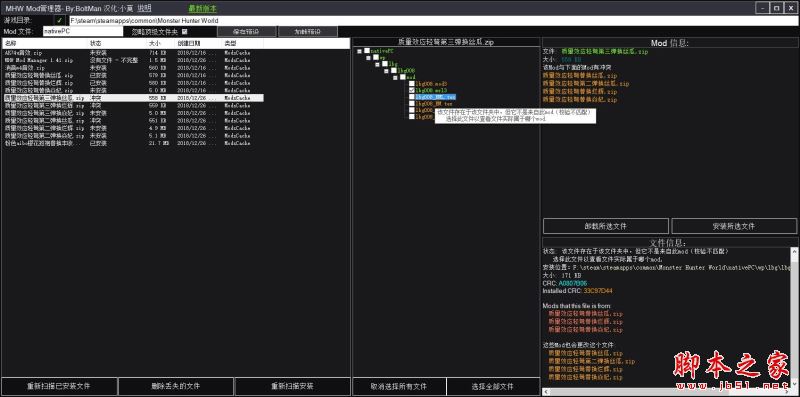This screenshot has height=397, width=800.
Task: Collapse the wp tree node
Action: [x=368, y=58]
